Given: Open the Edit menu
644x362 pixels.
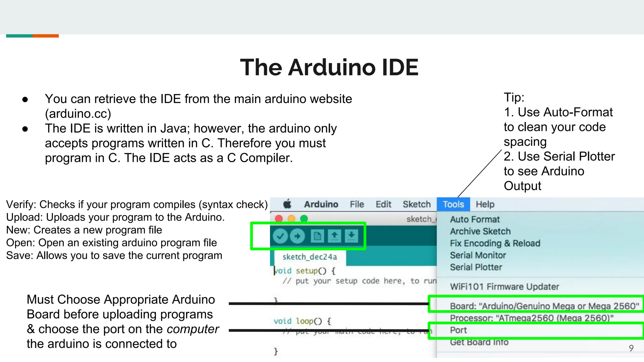Looking at the screenshot, I should (383, 204).
